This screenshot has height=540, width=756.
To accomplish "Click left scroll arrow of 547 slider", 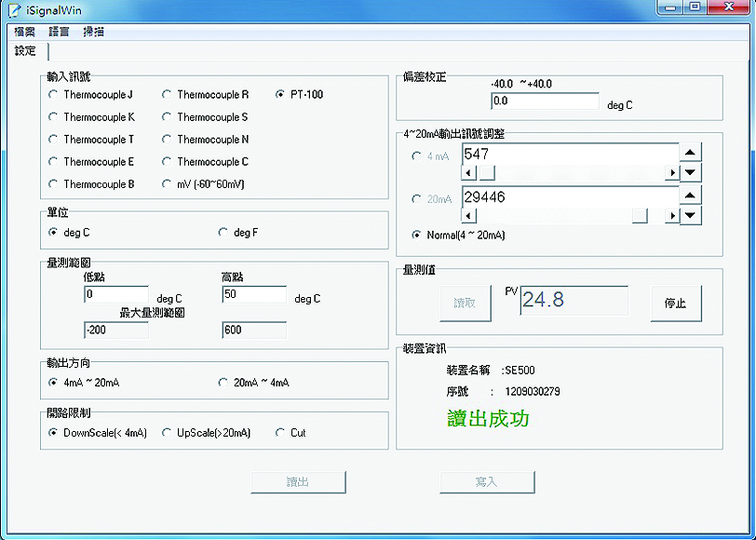I will coord(469,172).
